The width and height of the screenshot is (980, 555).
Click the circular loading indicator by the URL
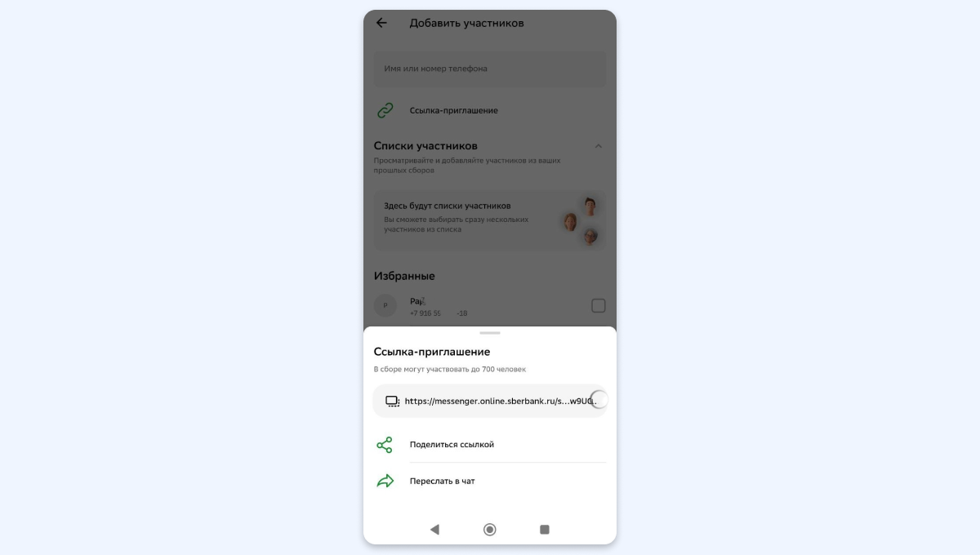point(599,400)
